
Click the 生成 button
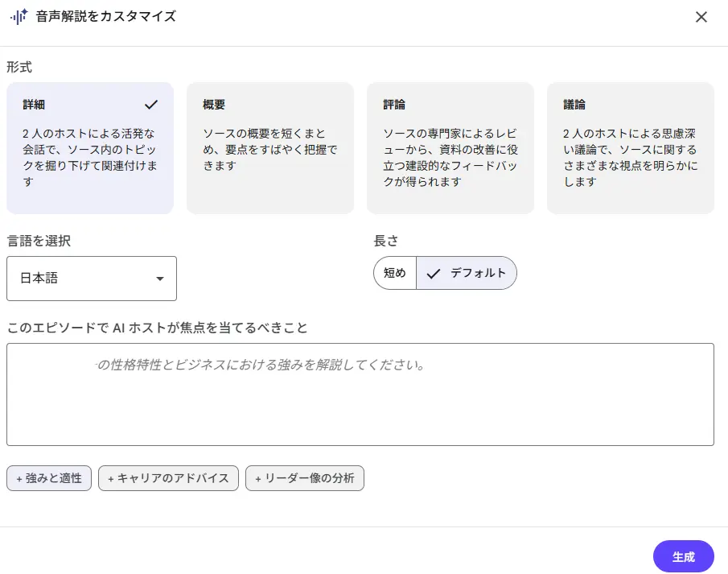[x=684, y=556]
